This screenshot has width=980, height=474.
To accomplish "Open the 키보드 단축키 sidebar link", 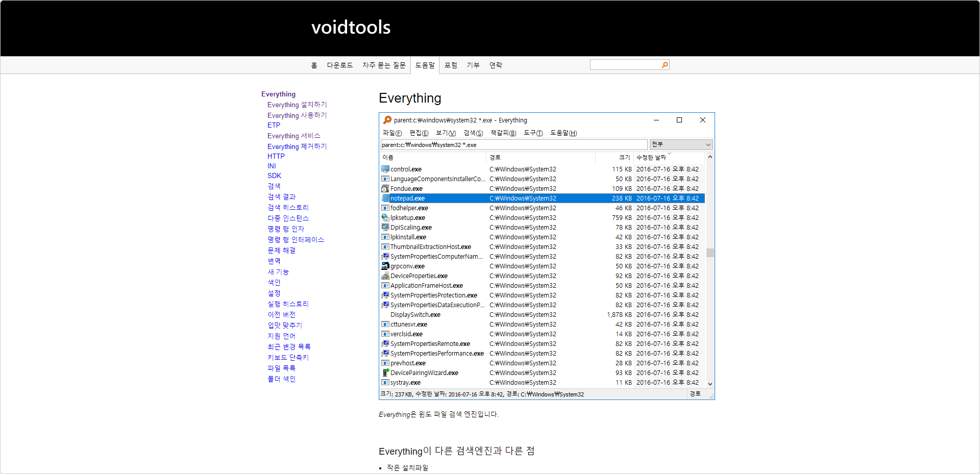I will tap(288, 357).
